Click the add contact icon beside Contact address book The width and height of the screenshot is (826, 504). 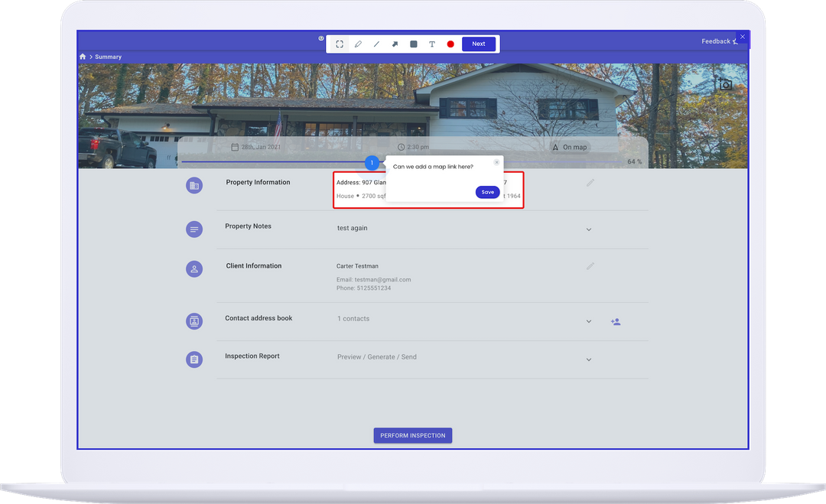click(616, 321)
